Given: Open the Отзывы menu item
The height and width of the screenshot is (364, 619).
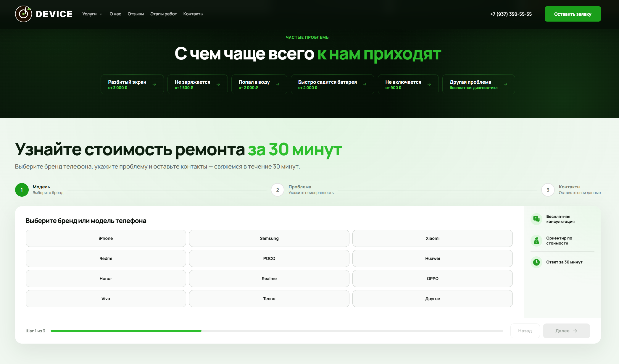Looking at the screenshot, I should point(136,14).
